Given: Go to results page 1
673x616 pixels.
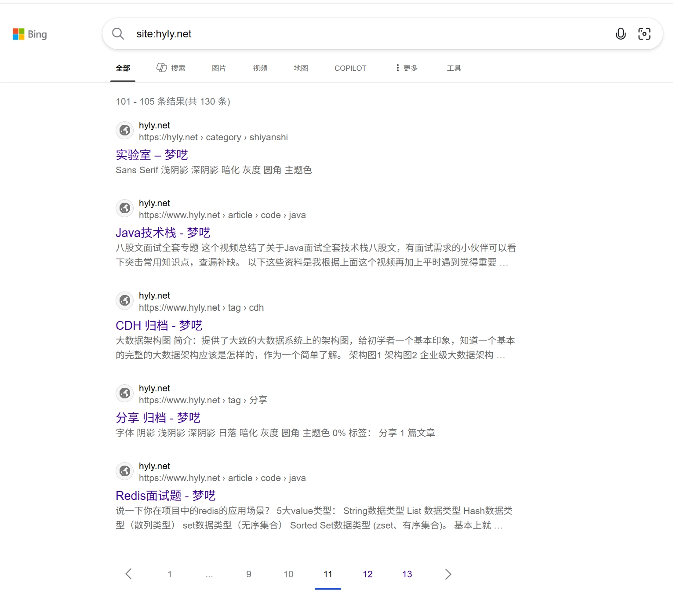Looking at the screenshot, I should click(x=170, y=574).
